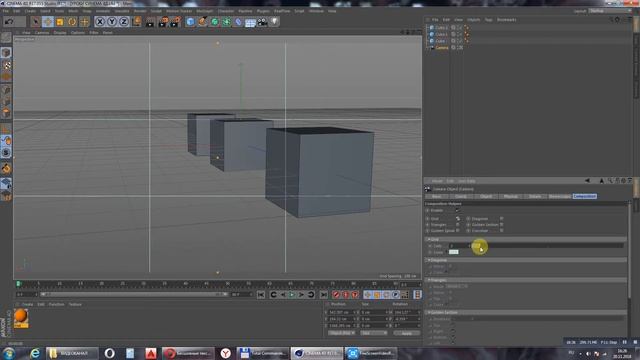
Task: Toggle the Enable composition helpers checkbox
Action: click(457, 211)
